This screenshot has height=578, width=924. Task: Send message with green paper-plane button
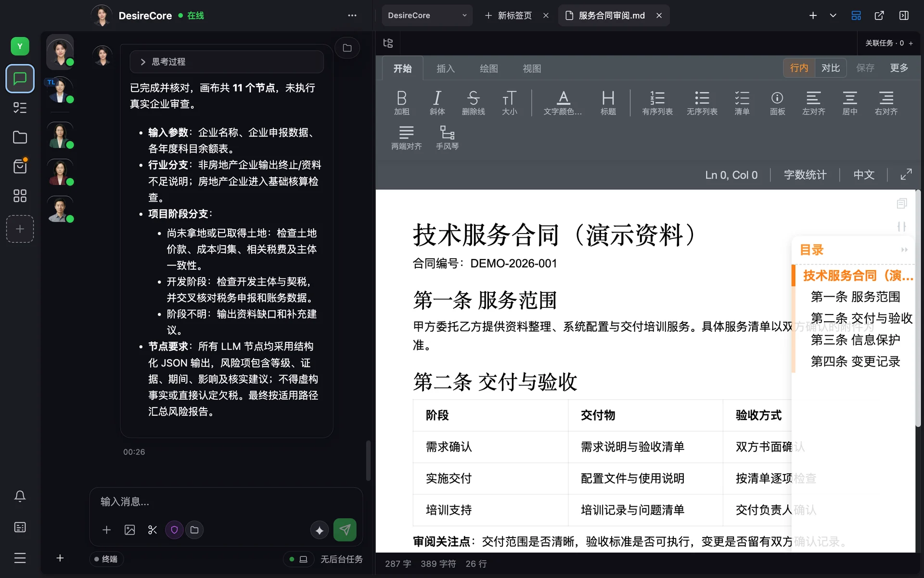[x=345, y=530]
